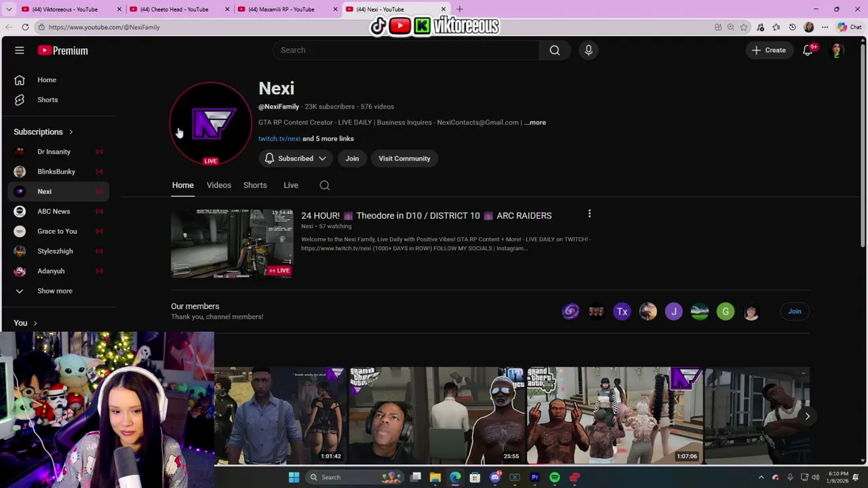
Task: Open the browser favorites list
Action: tap(776, 27)
